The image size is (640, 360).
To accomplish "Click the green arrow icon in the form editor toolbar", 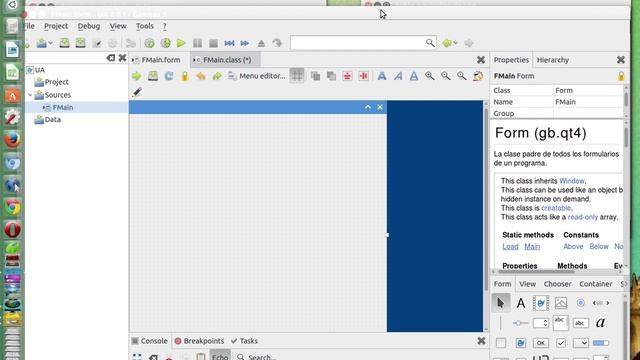I will coord(136,76).
